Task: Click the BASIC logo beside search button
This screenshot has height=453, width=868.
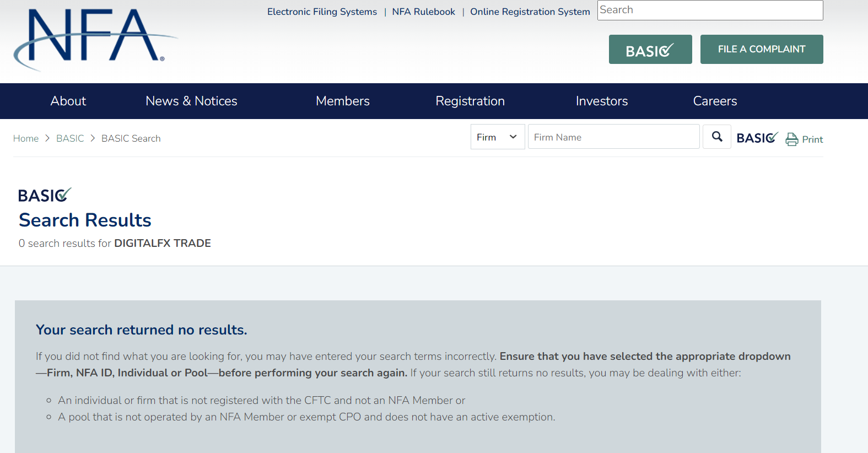Action: coord(757,138)
